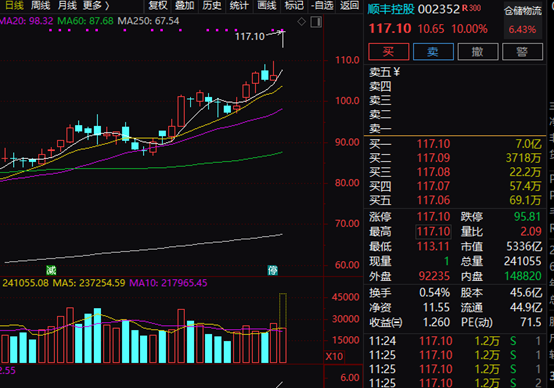This screenshot has width=554, height=388.
Task: Click the X10 volume scale label
Action: (334, 356)
